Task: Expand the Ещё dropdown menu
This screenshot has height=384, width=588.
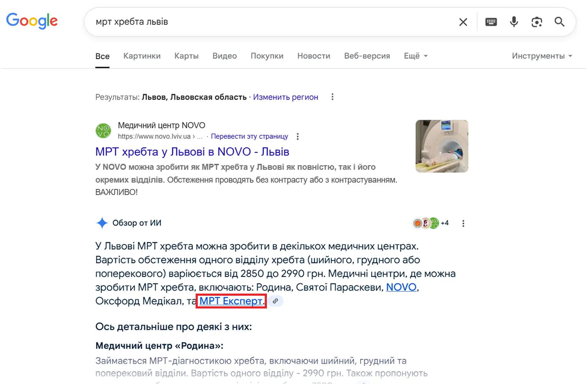Action: pyautogui.click(x=415, y=56)
